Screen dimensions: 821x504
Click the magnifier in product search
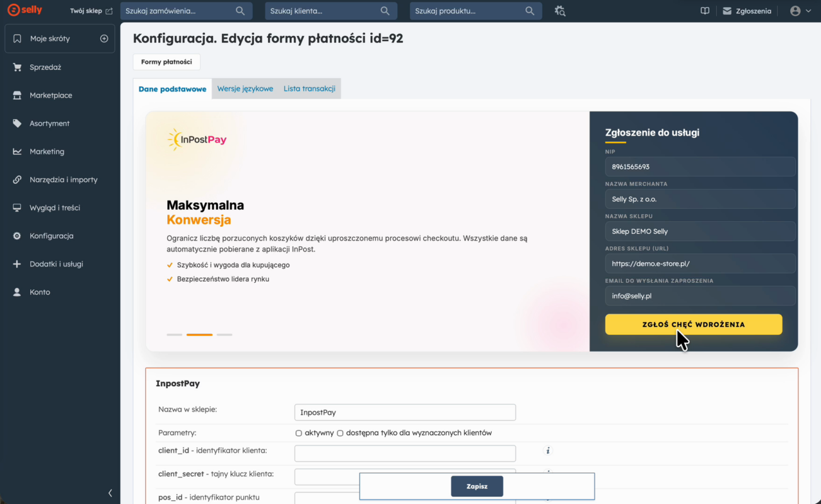click(530, 11)
